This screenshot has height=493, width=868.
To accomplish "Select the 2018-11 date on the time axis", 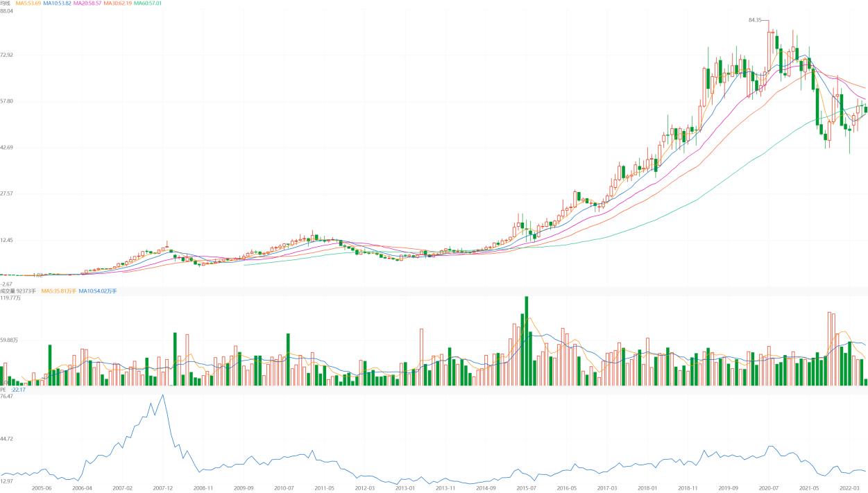I will [688, 488].
